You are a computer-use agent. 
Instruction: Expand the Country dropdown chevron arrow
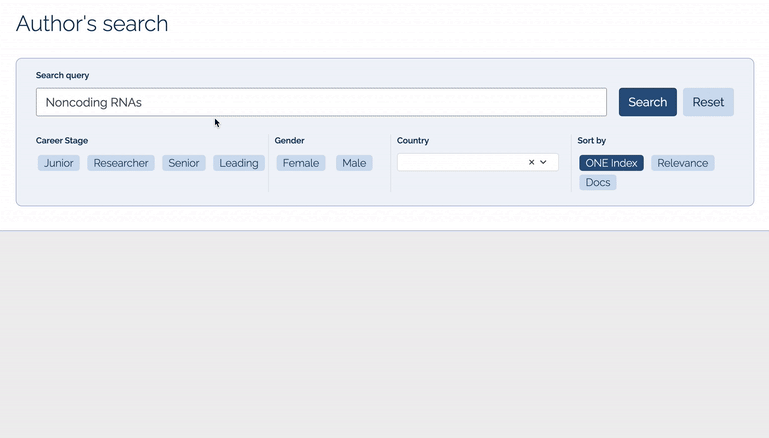544,162
